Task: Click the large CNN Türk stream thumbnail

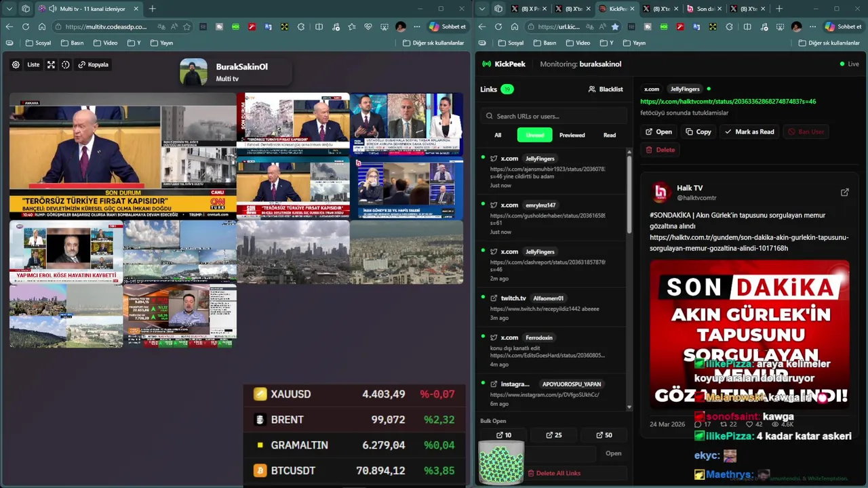Action: (x=123, y=156)
